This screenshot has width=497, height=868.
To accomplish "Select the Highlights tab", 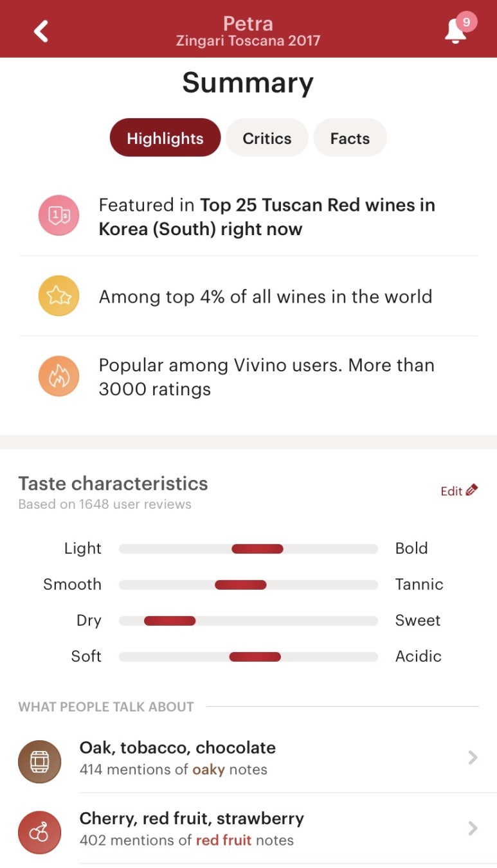I will [165, 138].
